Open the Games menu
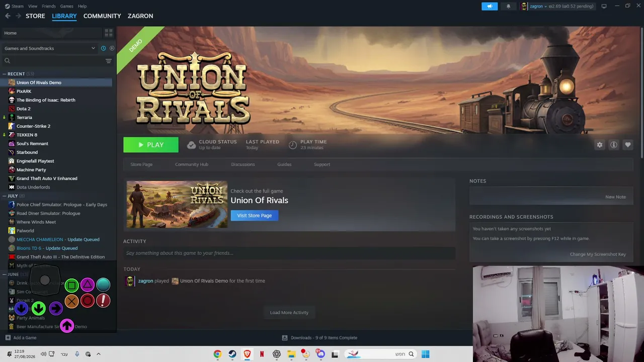The width and height of the screenshot is (644, 362). [66, 6]
